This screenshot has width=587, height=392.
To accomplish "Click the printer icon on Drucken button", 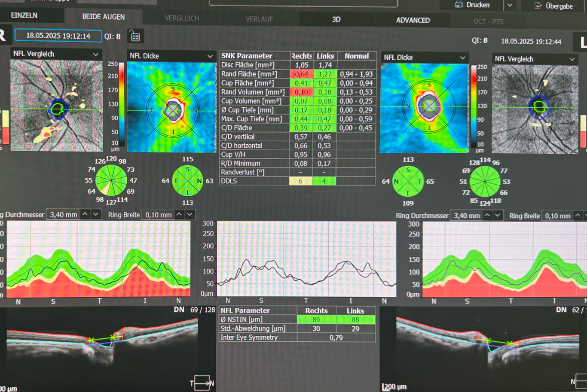I will pos(459,5).
